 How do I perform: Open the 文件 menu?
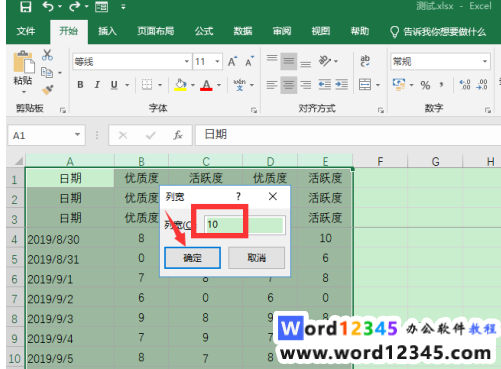click(x=26, y=31)
